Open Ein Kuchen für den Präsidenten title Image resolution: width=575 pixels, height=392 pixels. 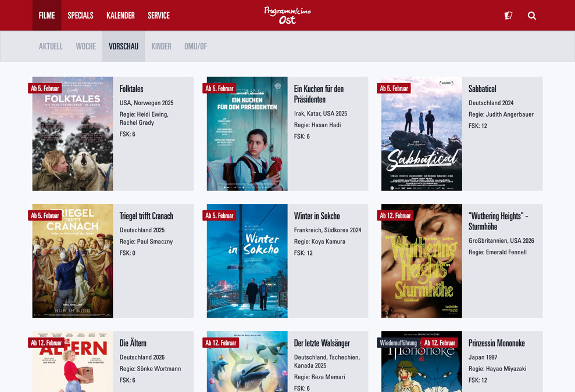click(319, 94)
